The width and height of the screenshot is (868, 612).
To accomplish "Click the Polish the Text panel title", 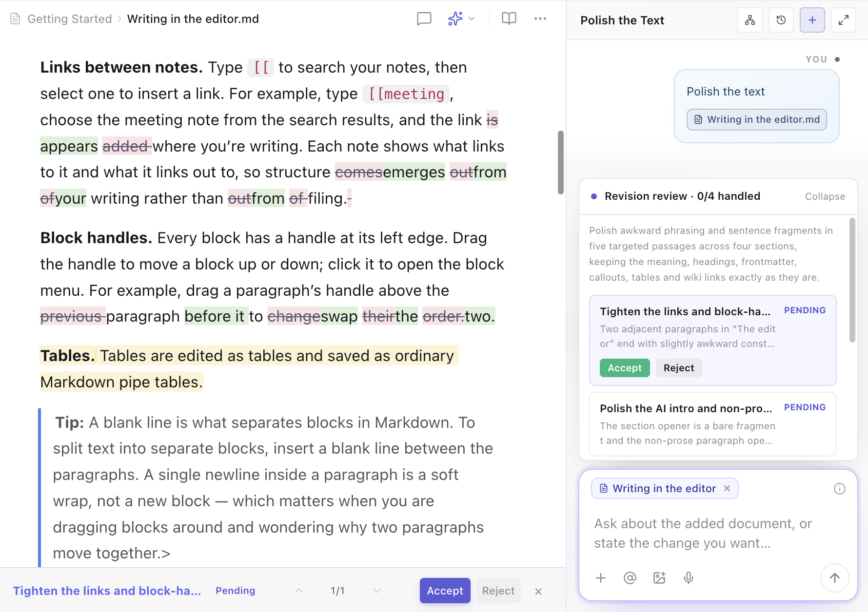I will point(622,20).
